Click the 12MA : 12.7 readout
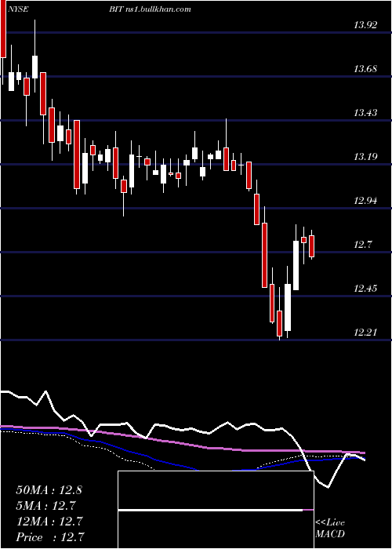The image size is (392, 549). pos(49,522)
